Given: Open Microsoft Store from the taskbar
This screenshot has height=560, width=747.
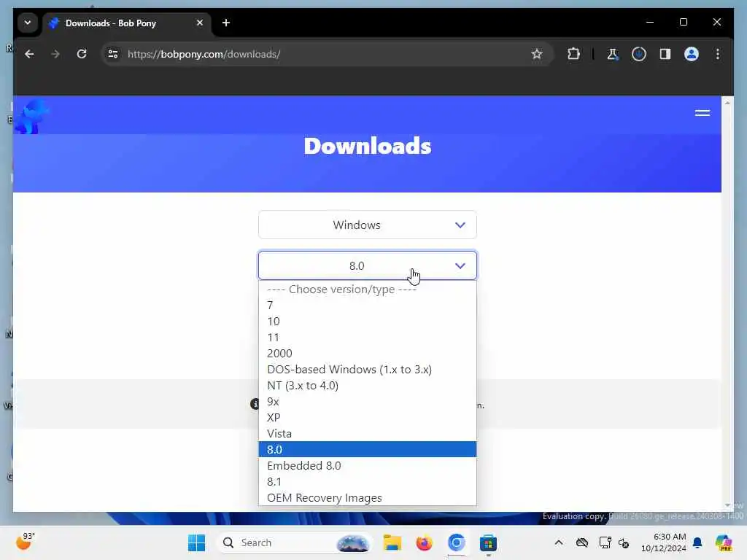Looking at the screenshot, I should pyautogui.click(x=488, y=542).
